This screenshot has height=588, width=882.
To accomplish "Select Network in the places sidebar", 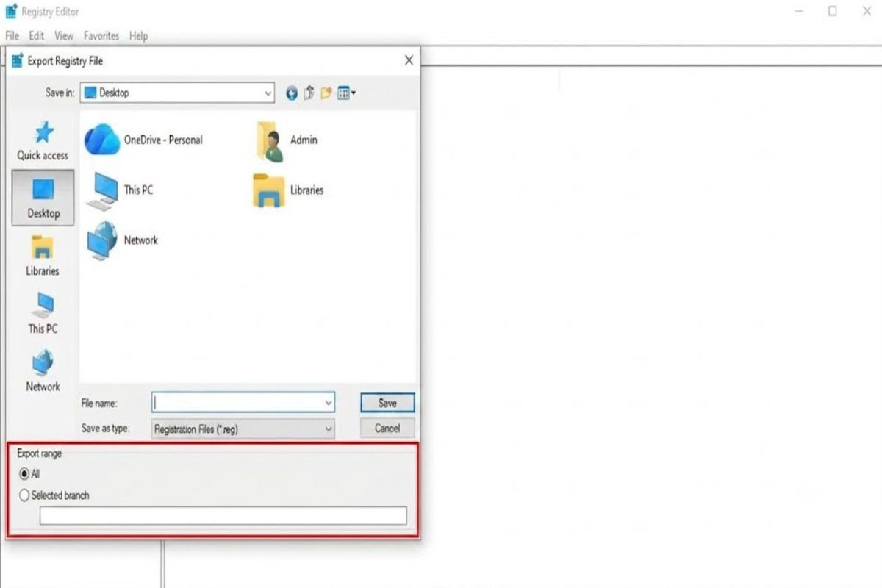I will tap(43, 371).
